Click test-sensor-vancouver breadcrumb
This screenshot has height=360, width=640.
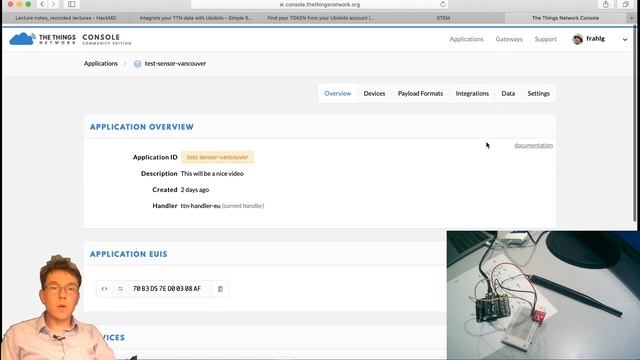point(175,64)
